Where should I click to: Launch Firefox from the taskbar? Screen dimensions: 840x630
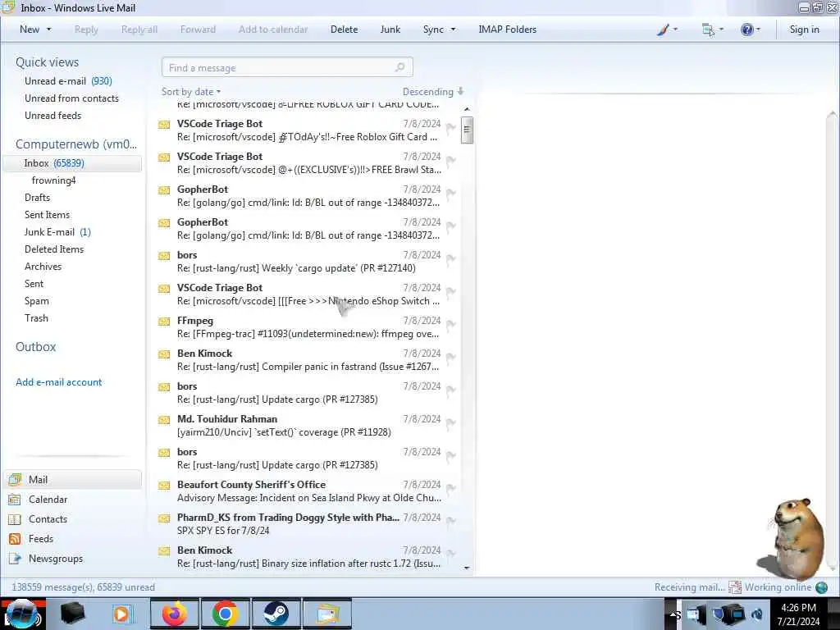click(175, 614)
